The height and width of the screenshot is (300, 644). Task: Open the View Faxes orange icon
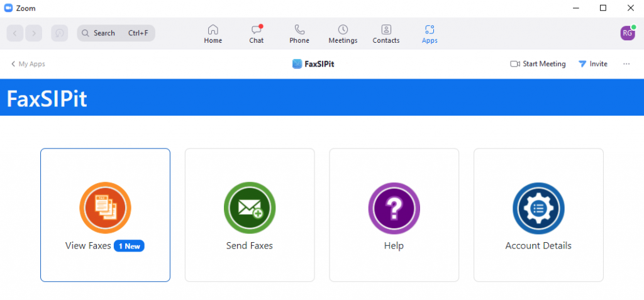tap(105, 208)
